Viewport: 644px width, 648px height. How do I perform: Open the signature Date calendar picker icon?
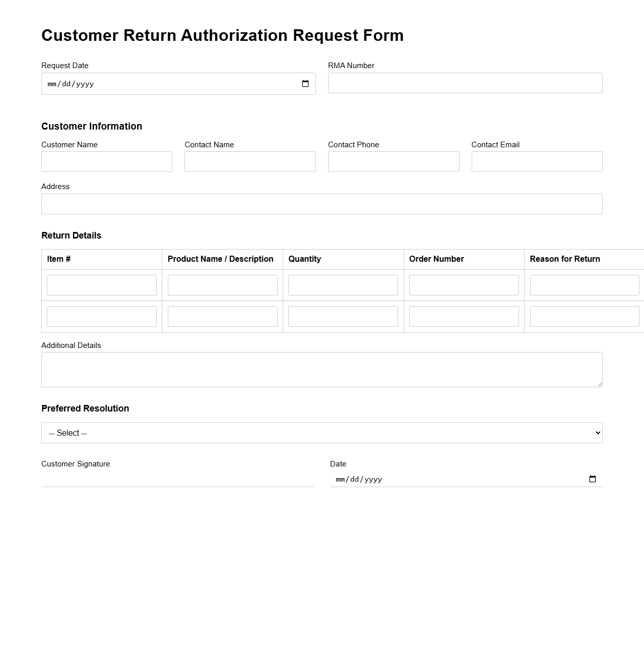click(x=593, y=479)
